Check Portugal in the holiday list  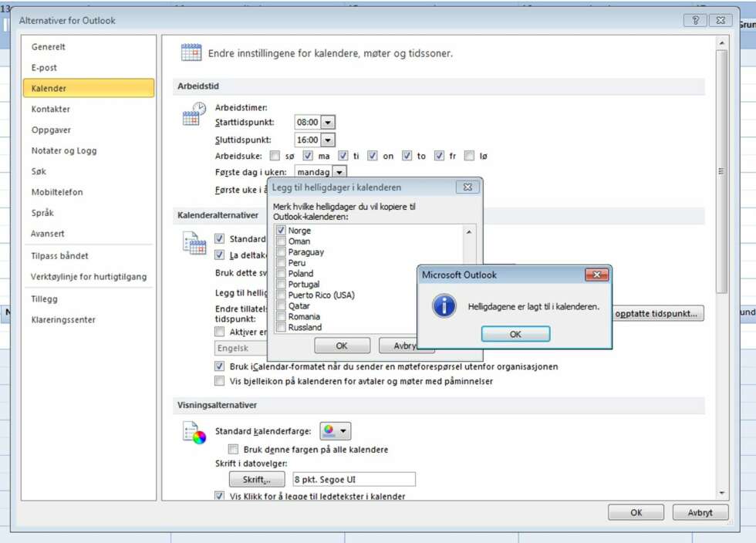coord(281,284)
